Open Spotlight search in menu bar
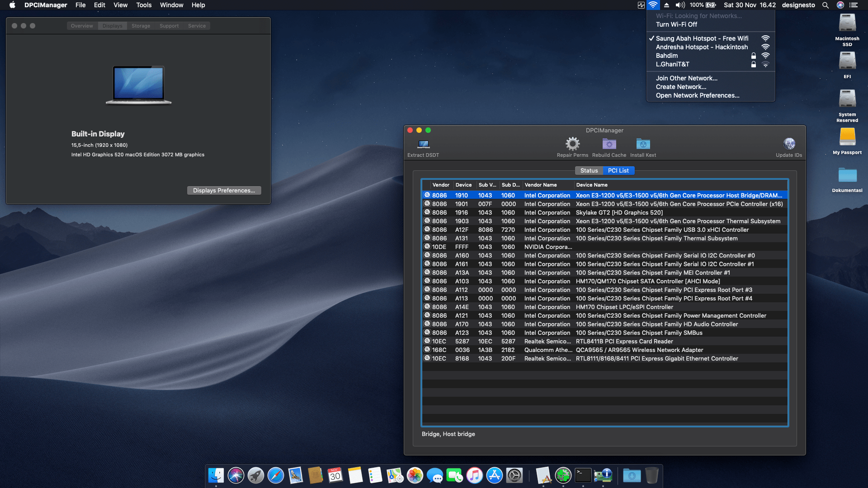The width and height of the screenshot is (868, 488). click(x=825, y=5)
